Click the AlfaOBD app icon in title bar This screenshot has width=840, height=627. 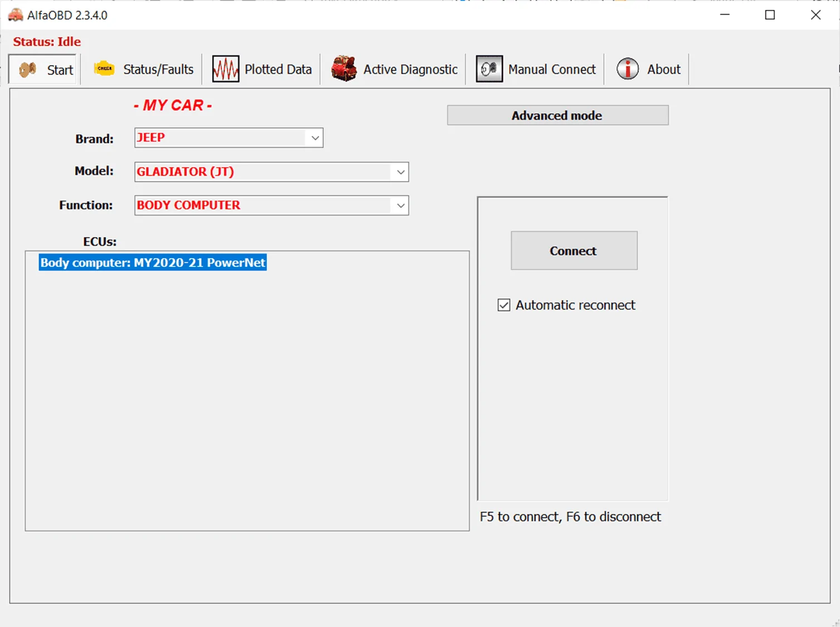16,15
